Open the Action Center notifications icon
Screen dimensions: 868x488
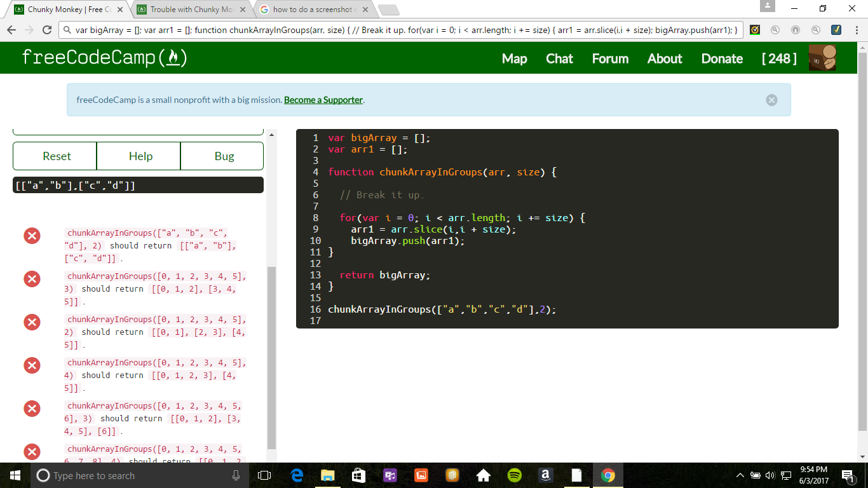[848, 475]
